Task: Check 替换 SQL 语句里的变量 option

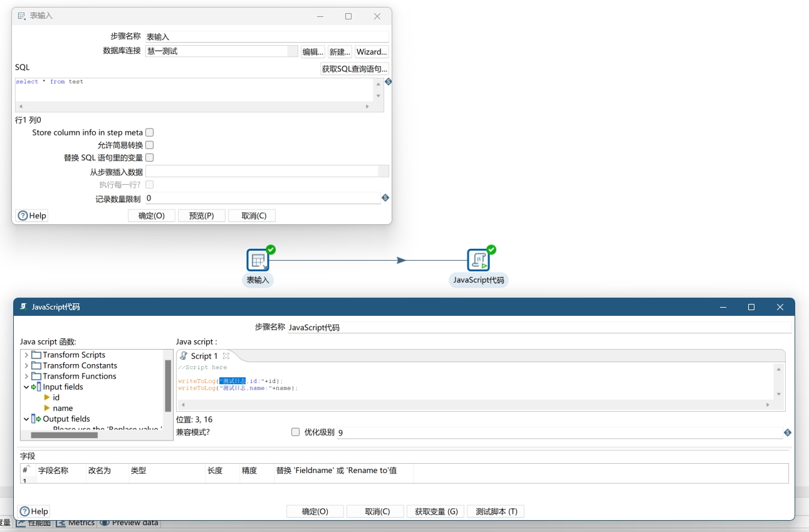Action: (x=149, y=158)
